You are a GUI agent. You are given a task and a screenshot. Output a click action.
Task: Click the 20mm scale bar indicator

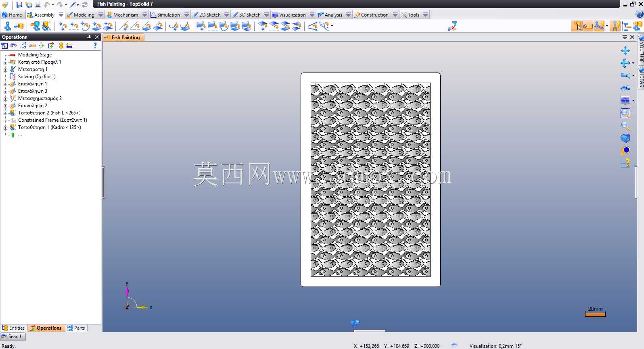(595, 312)
